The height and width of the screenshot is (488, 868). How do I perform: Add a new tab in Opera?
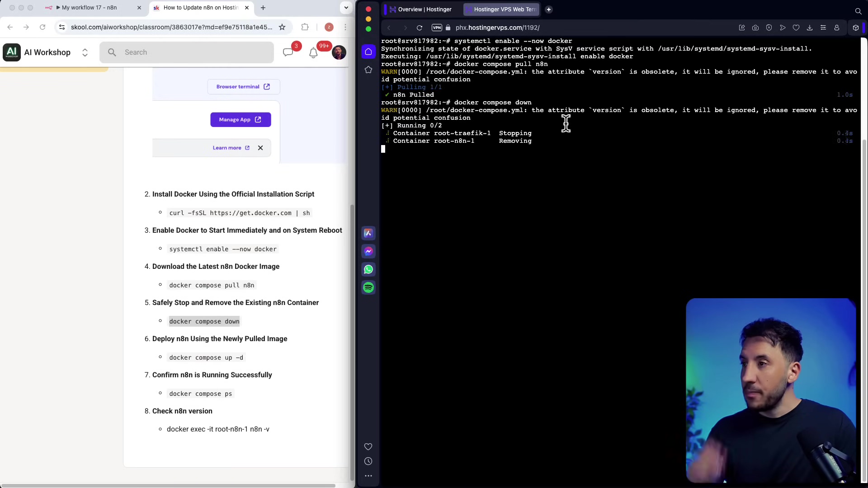[549, 9]
